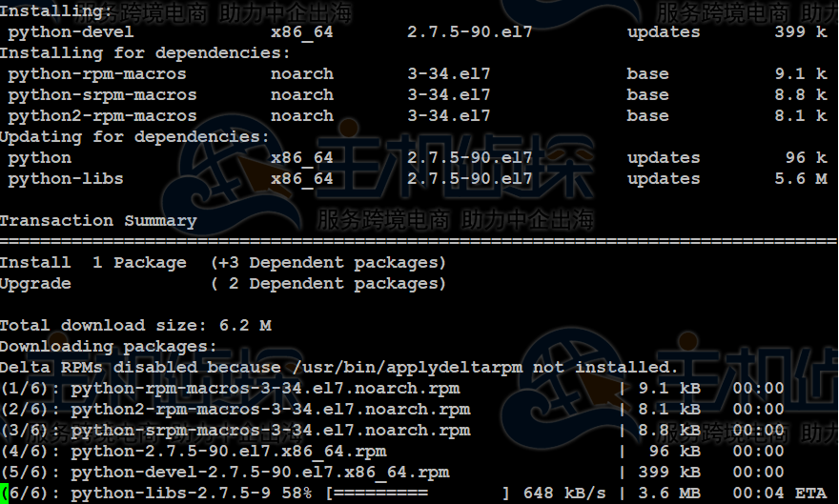Image resolution: width=839 pixels, height=504 pixels.
Task: Click the Transaction Summary heading
Action: (98, 221)
